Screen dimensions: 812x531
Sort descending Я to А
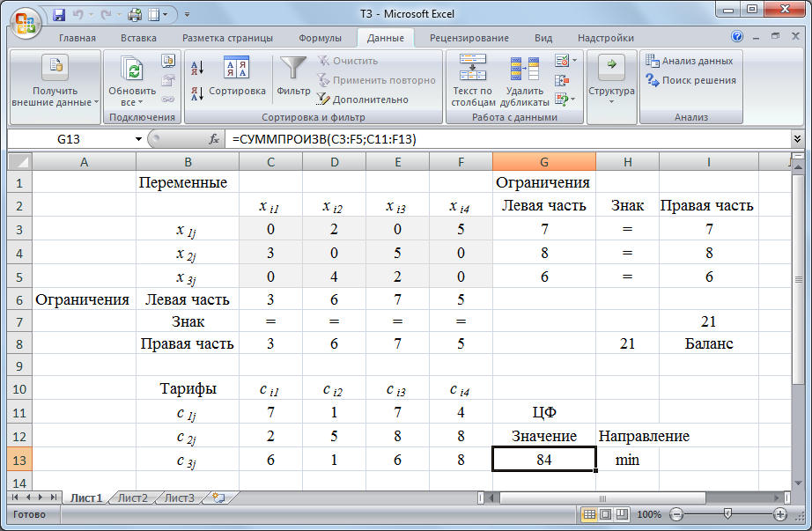[x=197, y=93]
